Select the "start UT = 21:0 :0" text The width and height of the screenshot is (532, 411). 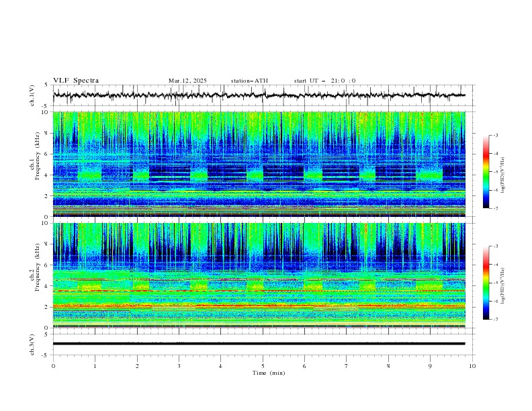coord(324,81)
